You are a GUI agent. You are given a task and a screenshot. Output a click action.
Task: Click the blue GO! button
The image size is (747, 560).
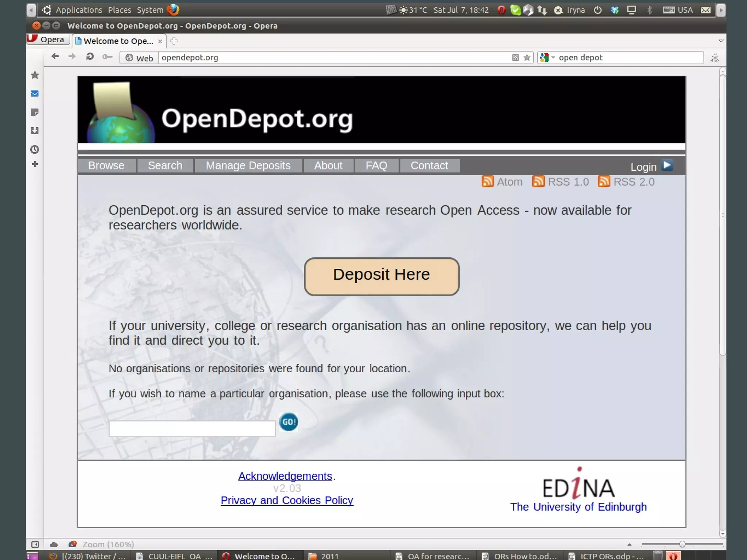tap(288, 422)
